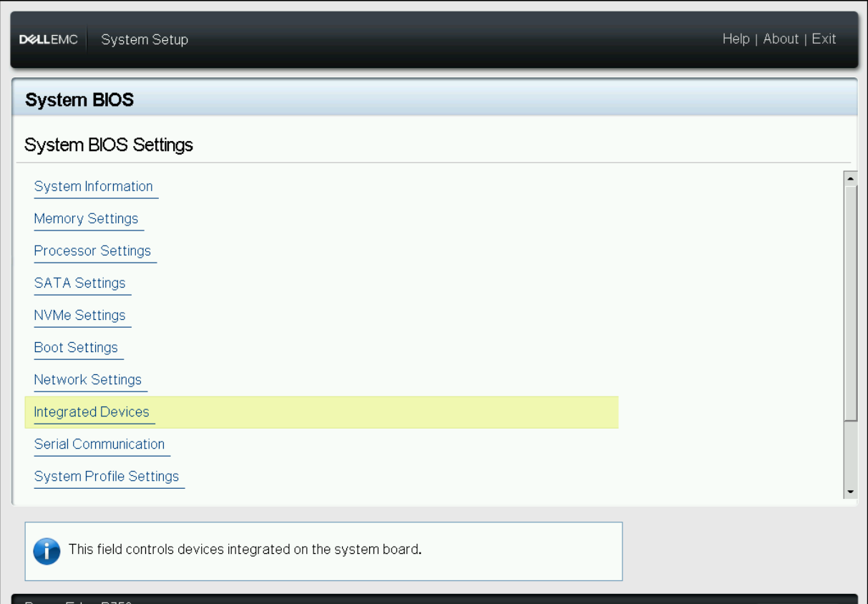Click the blue information icon in the message box
Image resolution: width=868 pixels, height=604 pixels.
[x=47, y=551]
